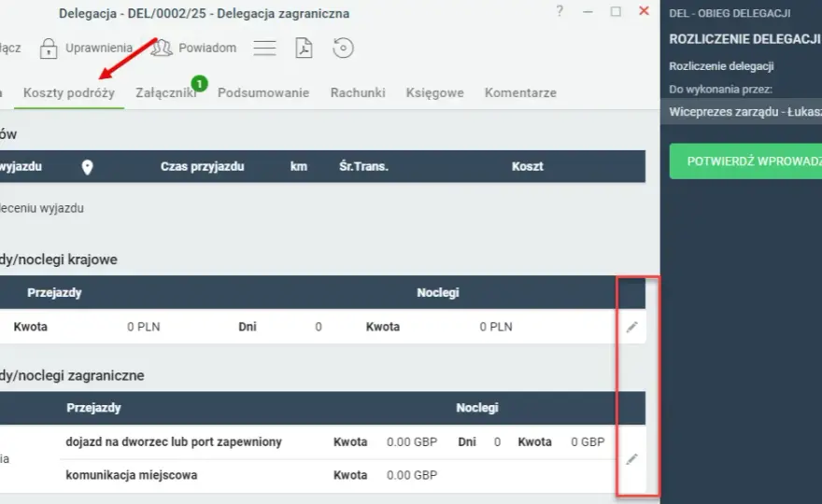Click Wiceprezes zarządu assignee entry
This screenshot has width=822, height=504.
[x=742, y=112]
